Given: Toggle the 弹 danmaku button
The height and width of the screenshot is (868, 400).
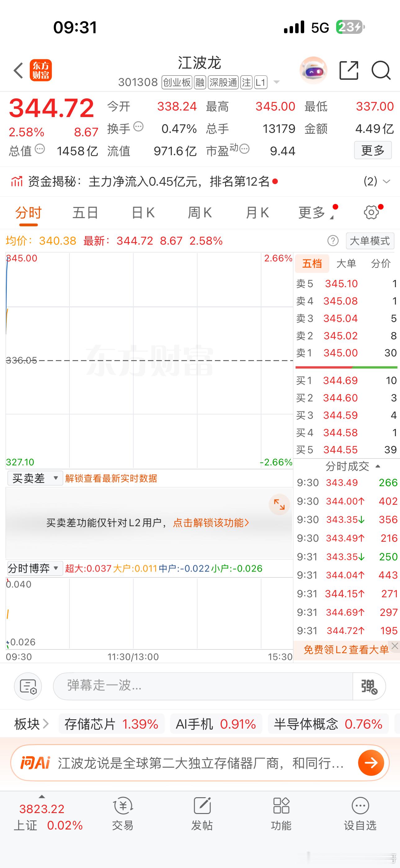Looking at the screenshot, I should tap(369, 686).
